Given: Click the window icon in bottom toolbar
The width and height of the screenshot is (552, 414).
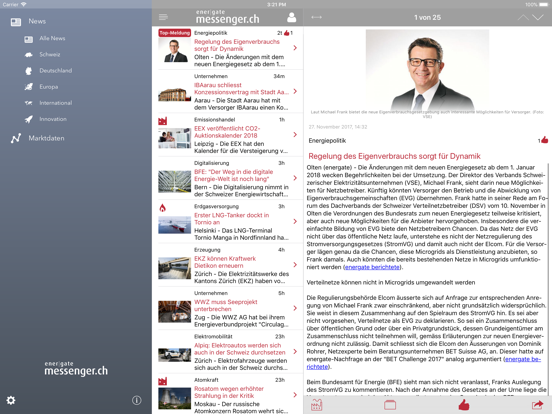Looking at the screenshot, I should 390,405.
